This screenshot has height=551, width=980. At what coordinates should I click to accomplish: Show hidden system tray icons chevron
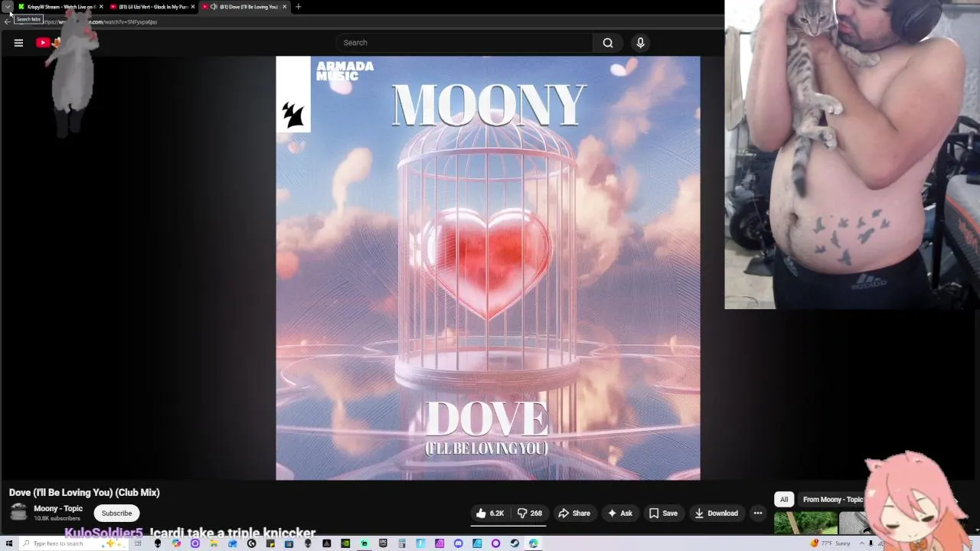[x=861, y=543]
